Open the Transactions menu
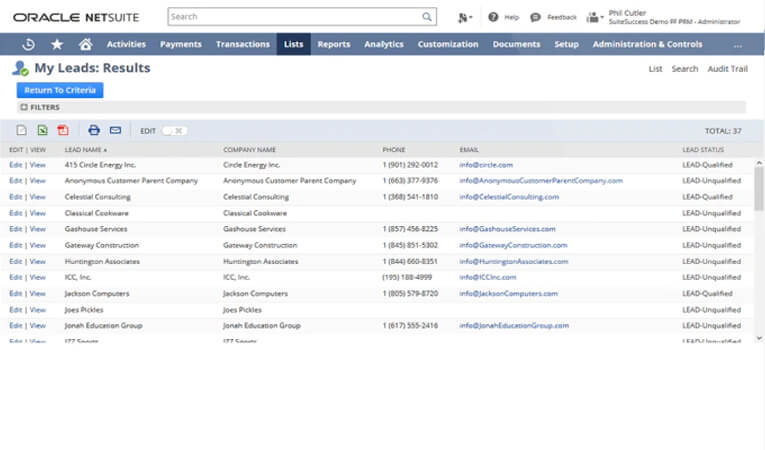 (x=243, y=44)
